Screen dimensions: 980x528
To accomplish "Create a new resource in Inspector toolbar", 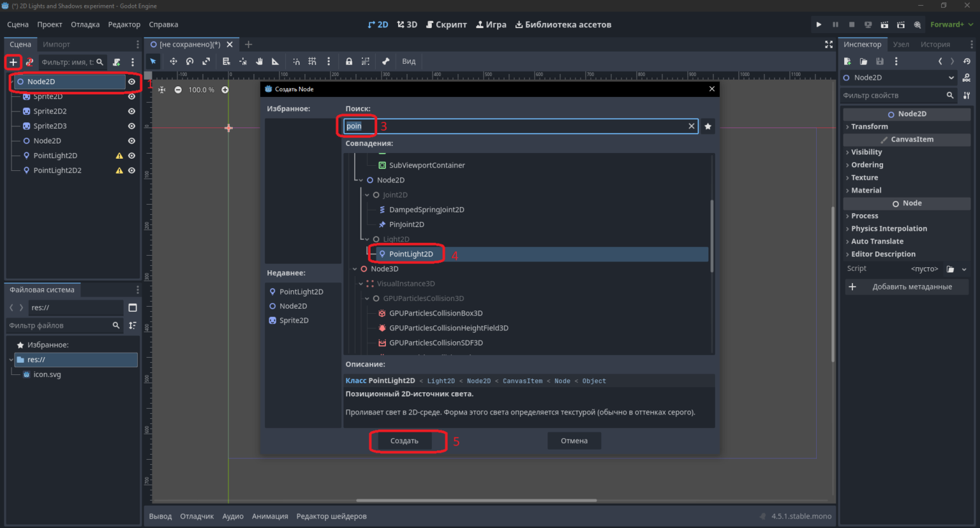I will [x=847, y=61].
